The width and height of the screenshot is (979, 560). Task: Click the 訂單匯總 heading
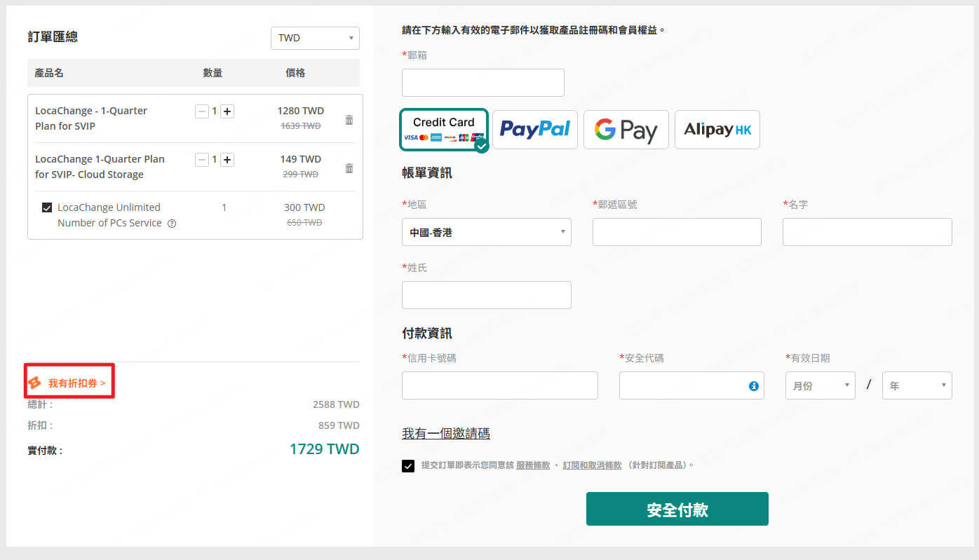tap(53, 37)
